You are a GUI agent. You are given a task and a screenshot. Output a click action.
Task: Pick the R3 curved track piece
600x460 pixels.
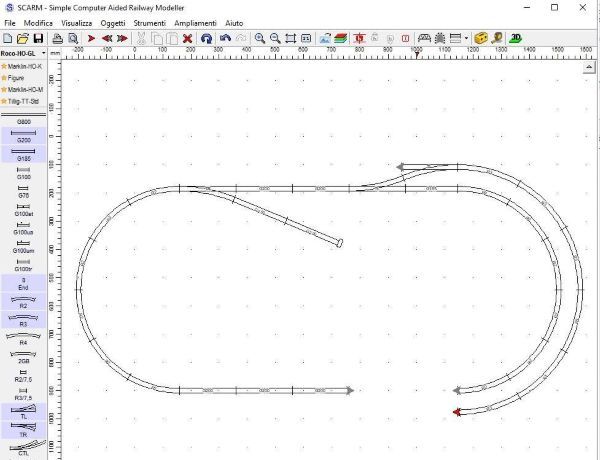pos(23,319)
